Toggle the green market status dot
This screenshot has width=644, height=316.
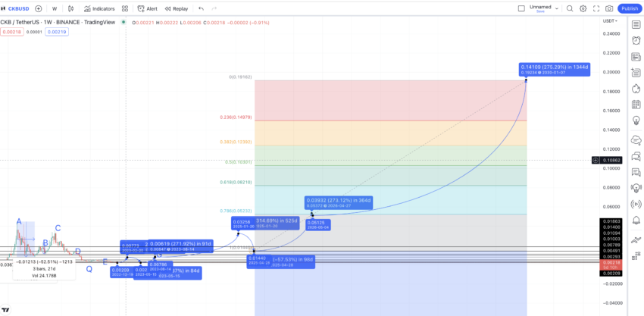[123, 22]
